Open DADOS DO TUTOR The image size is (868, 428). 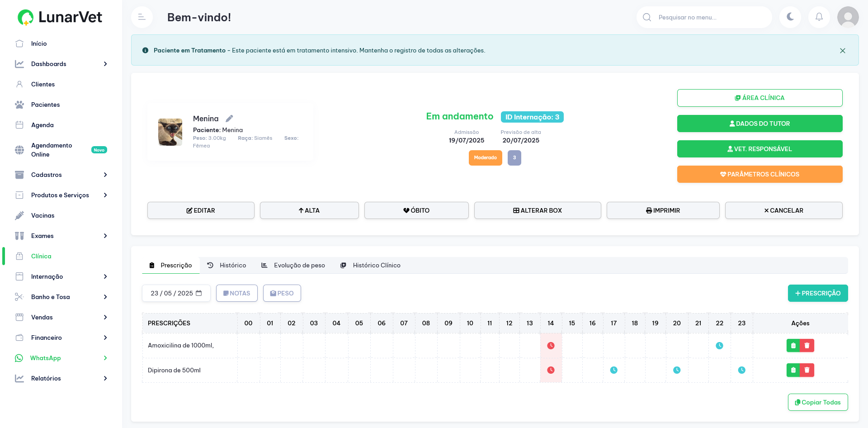pos(759,124)
